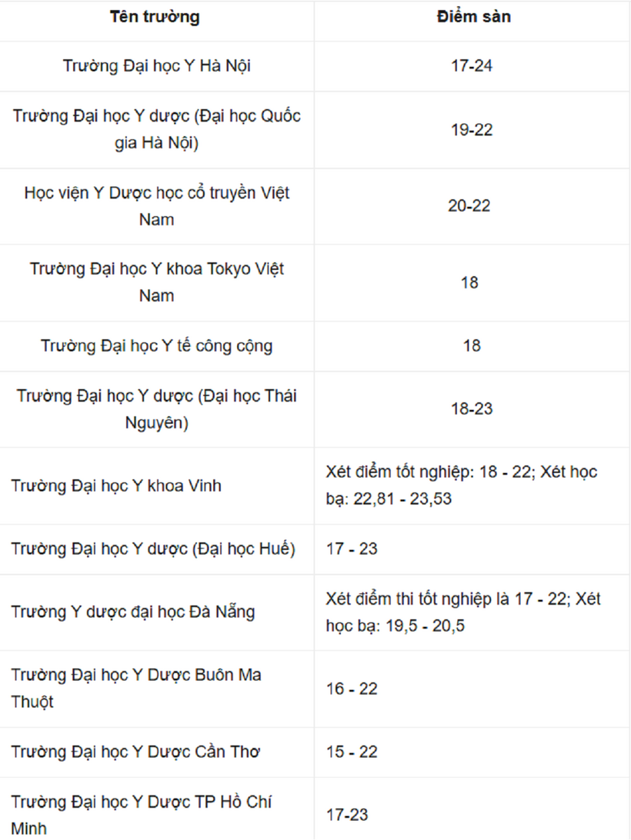Image resolution: width=631 pixels, height=840 pixels.
Task: Select the 'Trường Đại học Y Hà Nội' cell
Action: (156, 66)
